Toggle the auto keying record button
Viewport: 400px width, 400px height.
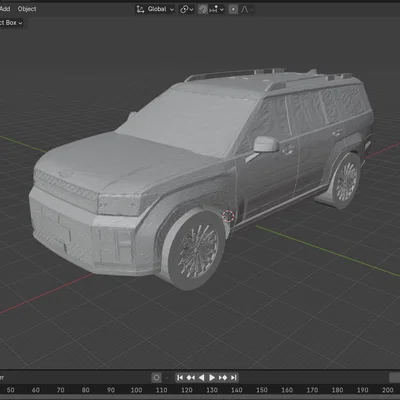pyautogui.click(x=156, y=378)
